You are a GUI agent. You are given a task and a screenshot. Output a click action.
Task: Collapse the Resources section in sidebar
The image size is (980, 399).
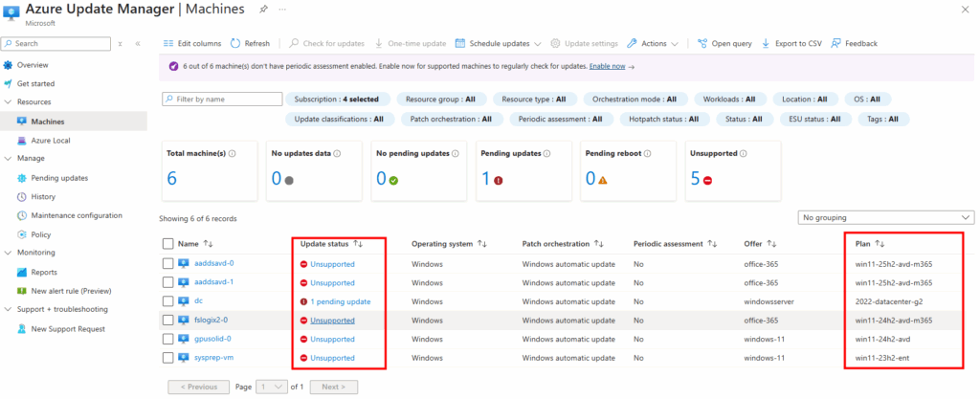point(10,101)
